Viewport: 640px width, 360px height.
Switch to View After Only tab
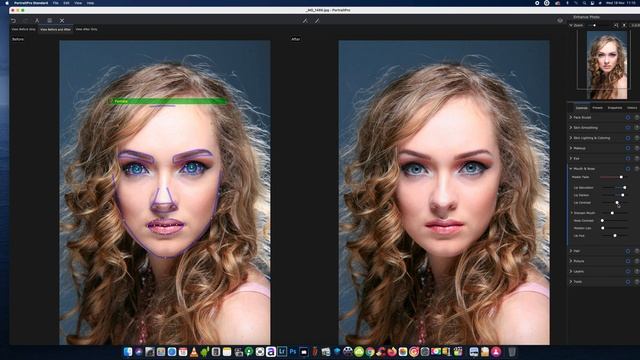(x=87, y=29)
